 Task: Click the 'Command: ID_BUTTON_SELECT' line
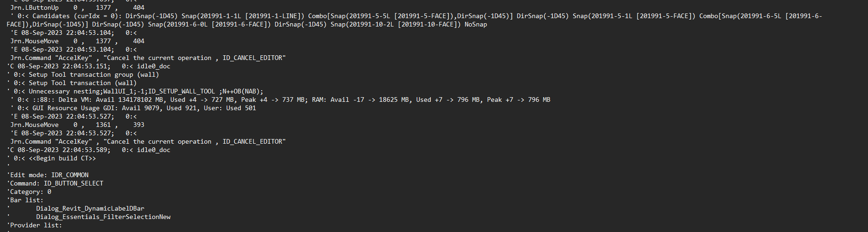click(x=55, y=183)
